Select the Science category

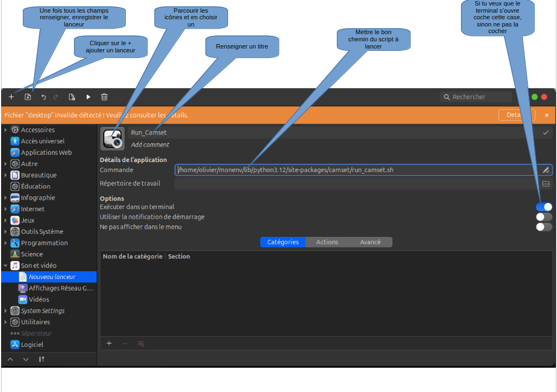[49, 254]
